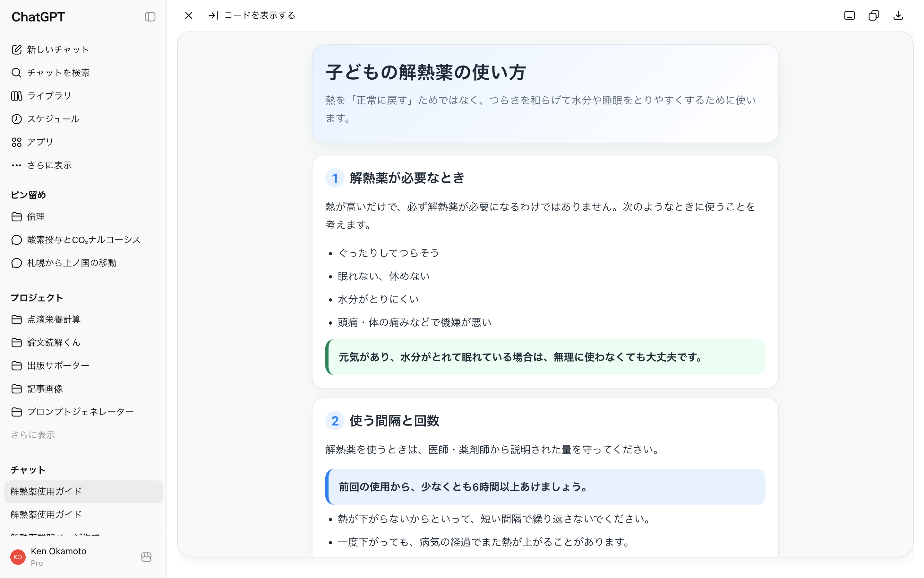
Task: Start a new chat with 新しいチャット
Action: pyautogui.click(x=83, y=50)
